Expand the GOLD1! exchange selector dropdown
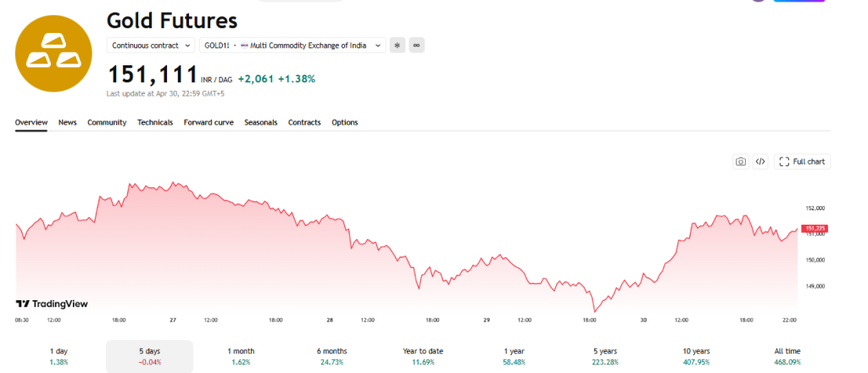This screenshot has width=868, height=373. point(292,46)
